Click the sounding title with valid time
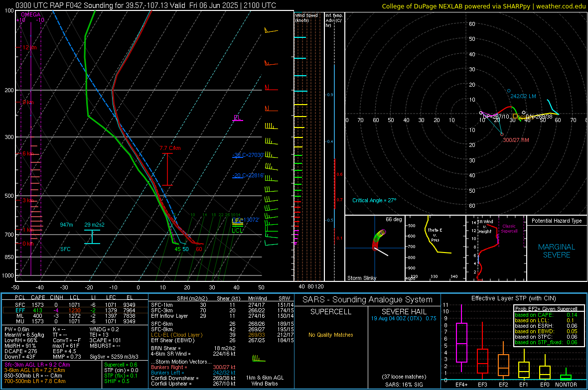 146,5
